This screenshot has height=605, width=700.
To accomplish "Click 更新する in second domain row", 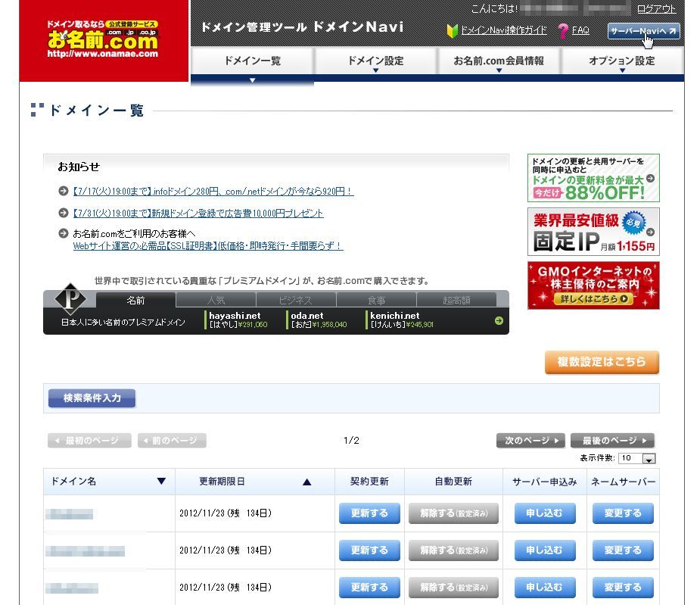I will pos(369,550).
